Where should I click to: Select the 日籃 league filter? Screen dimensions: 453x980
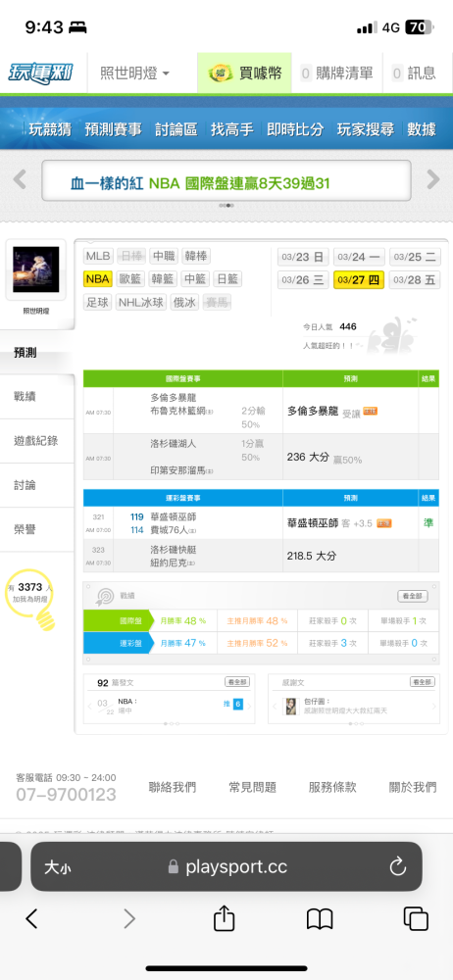point(227,278)
